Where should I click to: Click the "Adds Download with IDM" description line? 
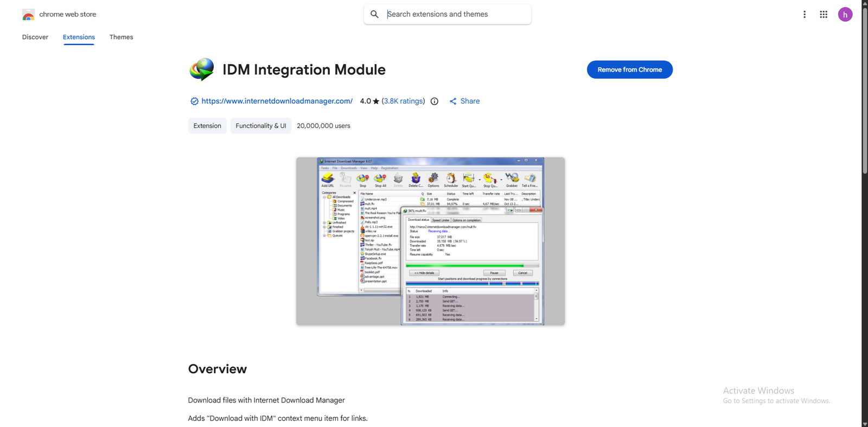pos(278,418)
